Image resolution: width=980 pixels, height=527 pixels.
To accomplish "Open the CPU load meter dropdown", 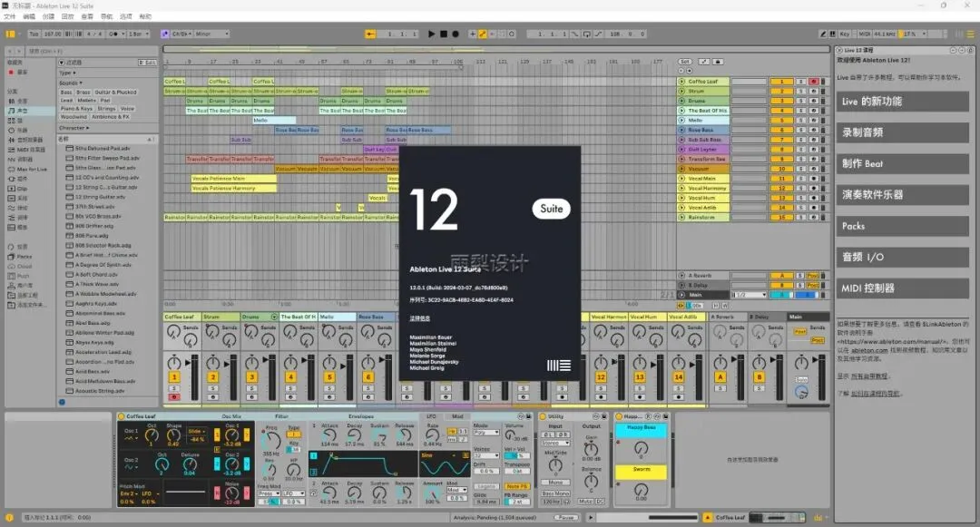I will 915,34.
